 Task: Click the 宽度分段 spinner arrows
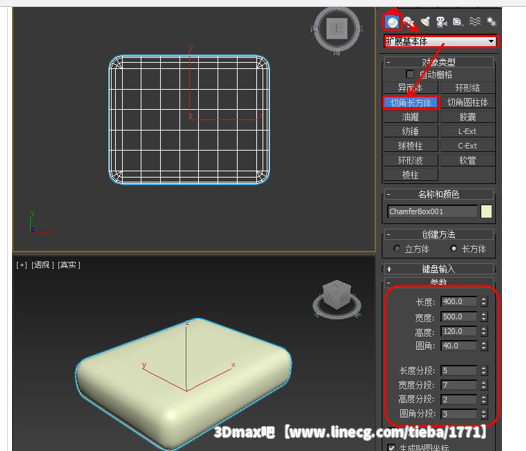[483, 385]
